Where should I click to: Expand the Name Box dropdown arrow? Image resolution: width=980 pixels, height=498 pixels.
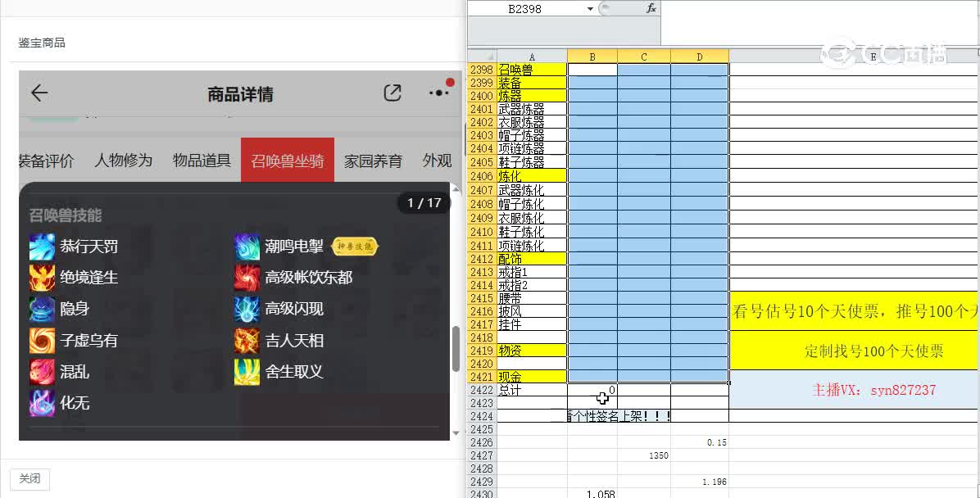[x=590, y=9]
